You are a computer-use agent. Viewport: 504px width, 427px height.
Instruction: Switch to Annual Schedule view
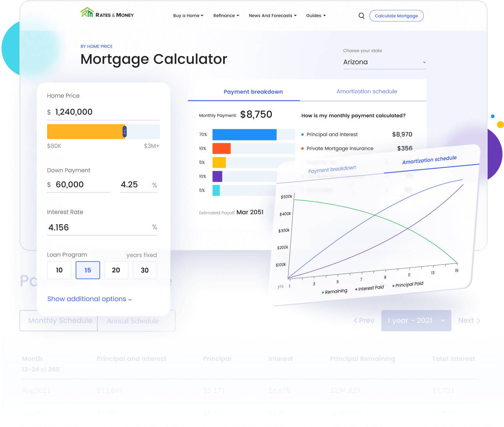133,321
